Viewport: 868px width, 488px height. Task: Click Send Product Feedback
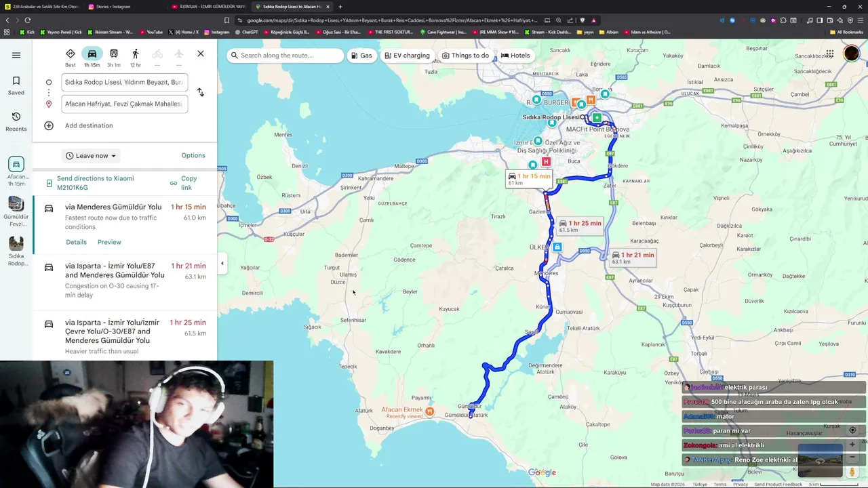pyautogui.click(x=778, y=484)
